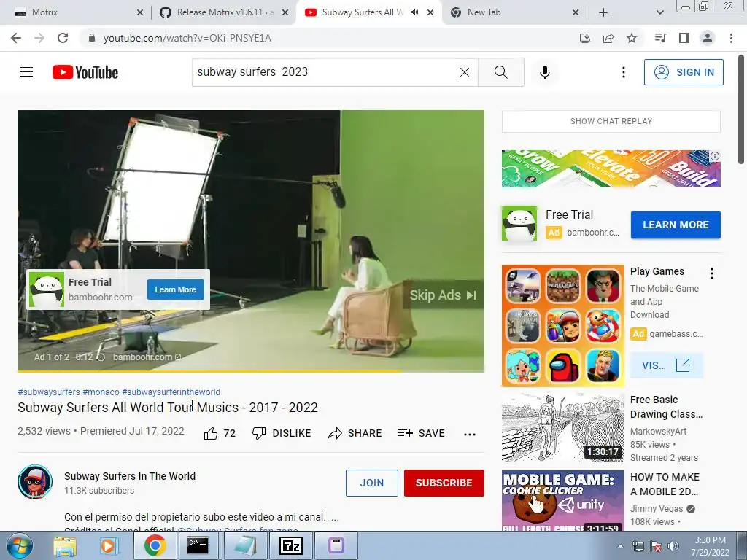Go back with the browser back arrow
Screen dimensions: 747x560
click(x=16, y=38)
